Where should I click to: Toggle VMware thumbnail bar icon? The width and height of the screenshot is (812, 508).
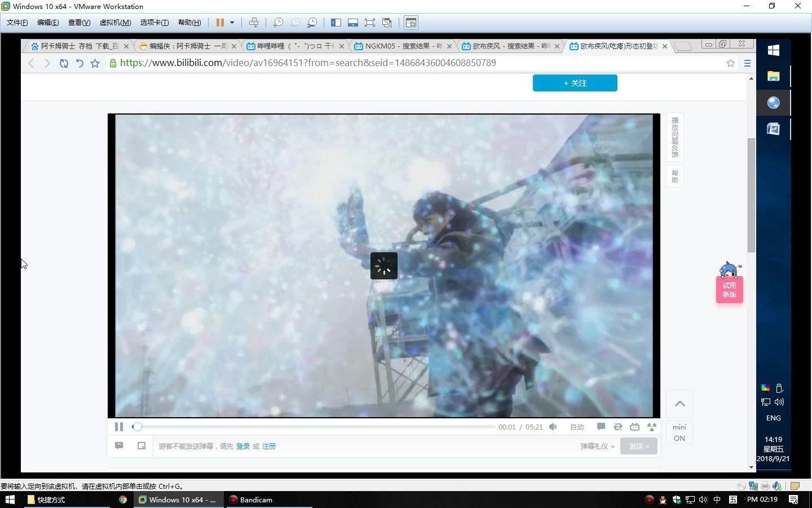(353, 23)
